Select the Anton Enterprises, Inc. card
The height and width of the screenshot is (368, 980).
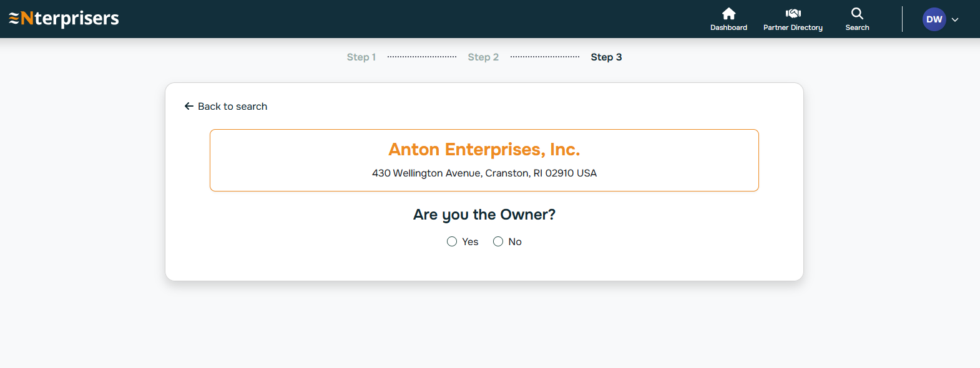(x=484, y=160)
